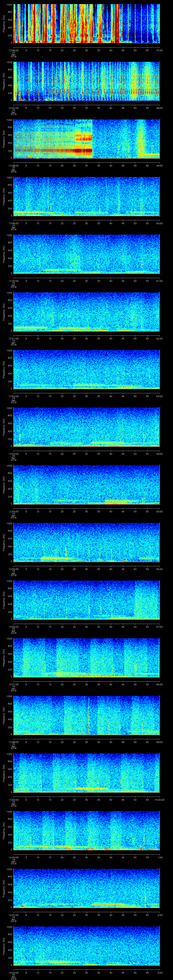Click the tall vertical spike in the 13:58:00 panel
173x980 pixels.
[89, 715]
